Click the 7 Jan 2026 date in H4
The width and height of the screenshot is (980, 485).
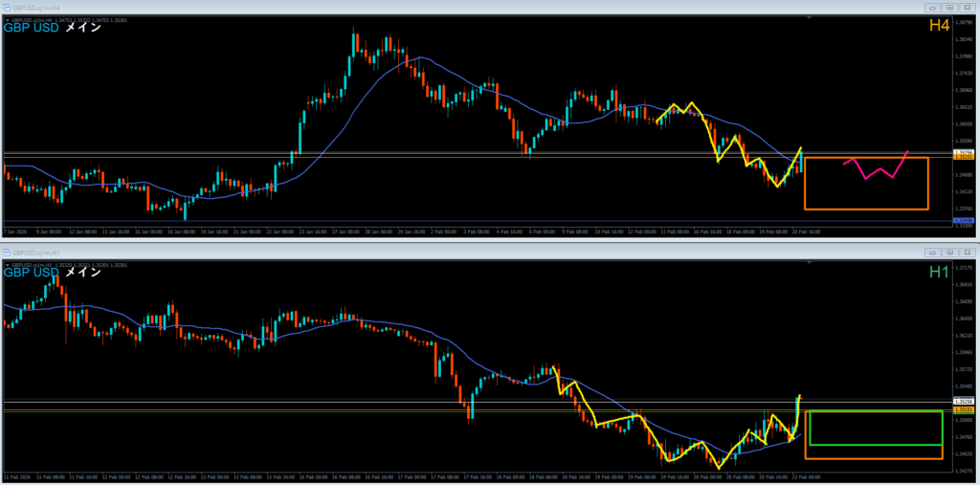coord(15,231)
